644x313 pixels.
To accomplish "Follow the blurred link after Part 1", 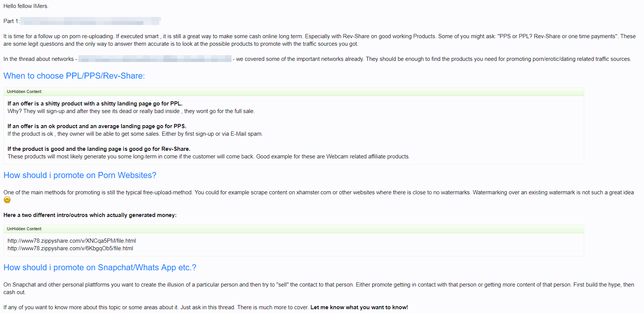I will click(90, 21).
